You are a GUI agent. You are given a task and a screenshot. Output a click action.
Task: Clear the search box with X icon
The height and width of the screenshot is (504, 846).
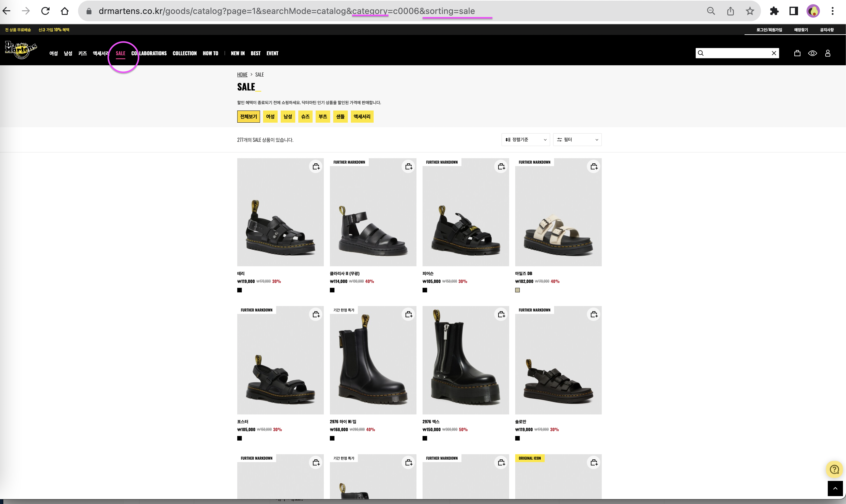pyautogui.click(x=774, y=53)
